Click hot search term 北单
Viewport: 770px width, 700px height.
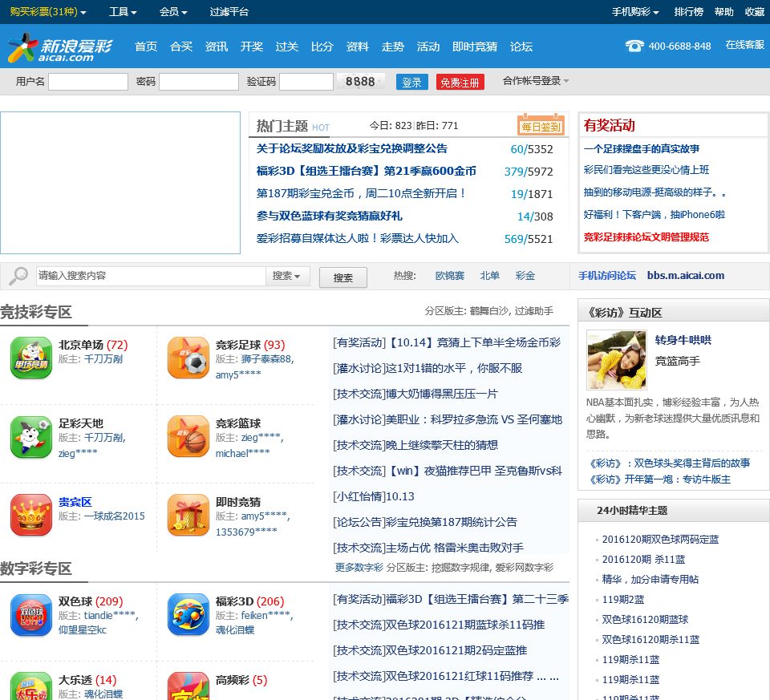[489, 276]
